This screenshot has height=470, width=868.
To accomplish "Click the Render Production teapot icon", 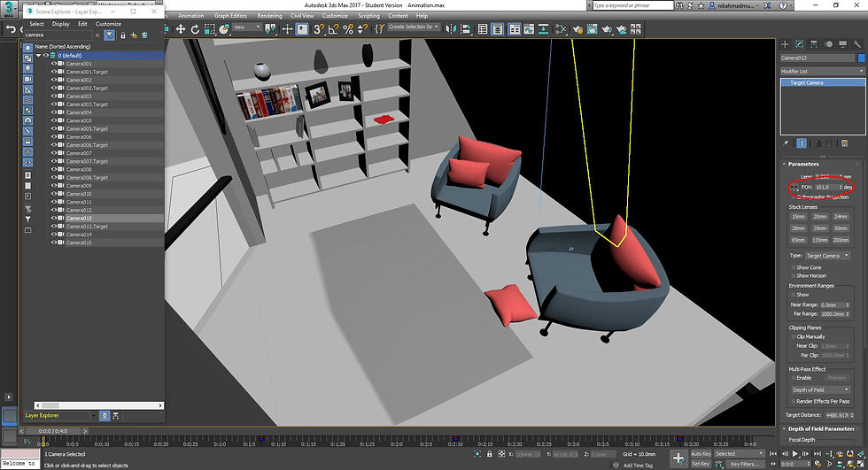I will 607,29.
